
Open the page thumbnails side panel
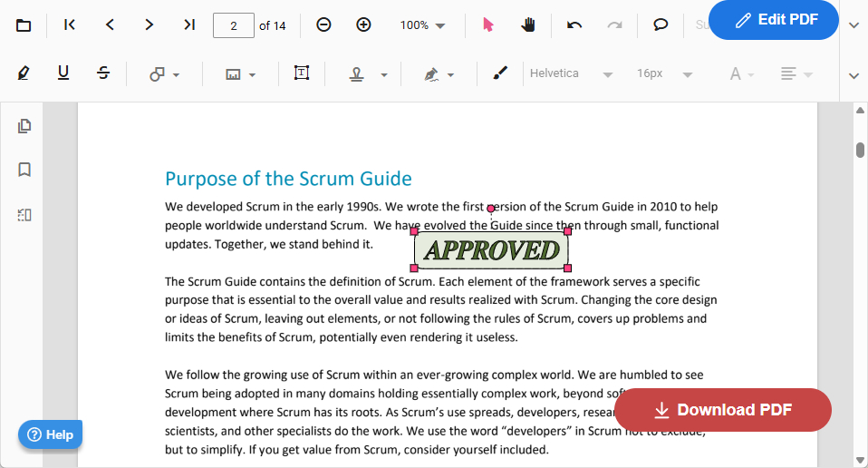[24, 126]
